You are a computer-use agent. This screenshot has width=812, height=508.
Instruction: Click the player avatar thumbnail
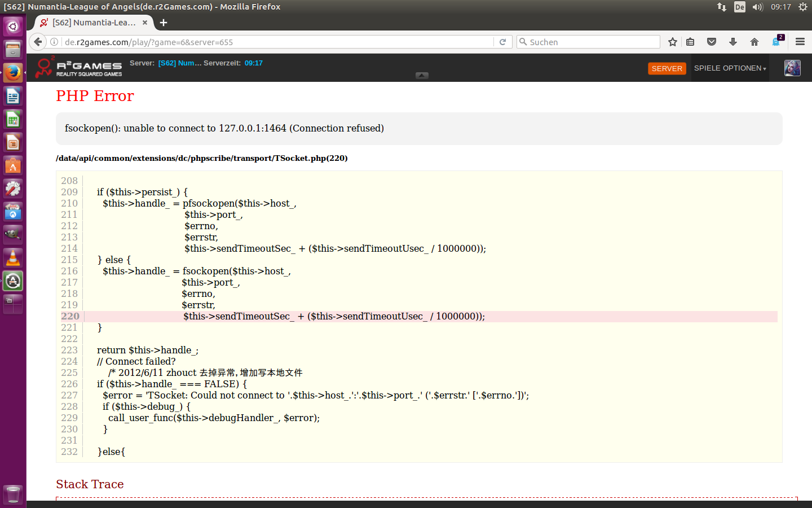pyautogui.click(x=792, y=68)
